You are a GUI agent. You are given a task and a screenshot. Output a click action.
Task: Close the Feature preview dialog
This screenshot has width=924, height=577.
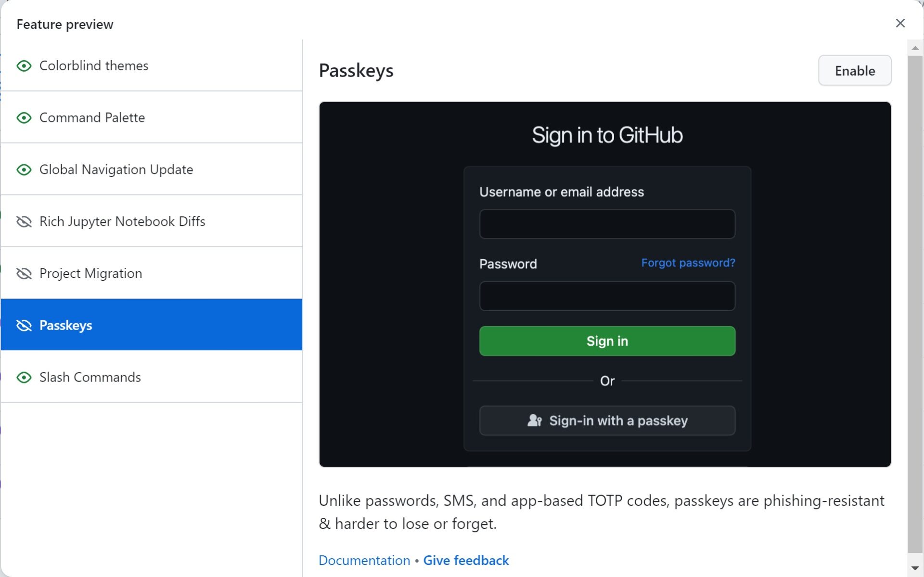click(900, 23)
